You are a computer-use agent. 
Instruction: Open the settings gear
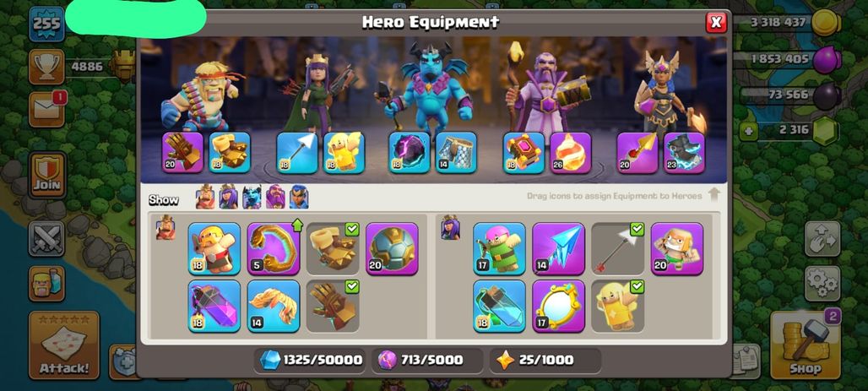[822, 283]
